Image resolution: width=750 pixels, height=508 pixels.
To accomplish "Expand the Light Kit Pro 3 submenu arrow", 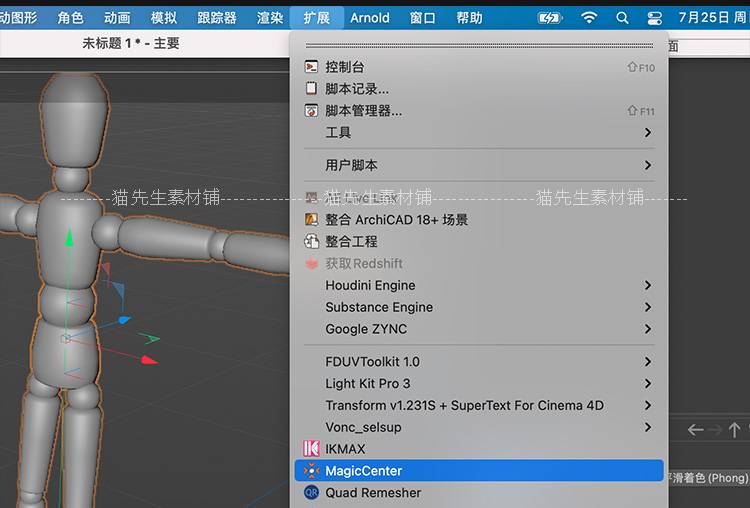I will pos(648,384).
